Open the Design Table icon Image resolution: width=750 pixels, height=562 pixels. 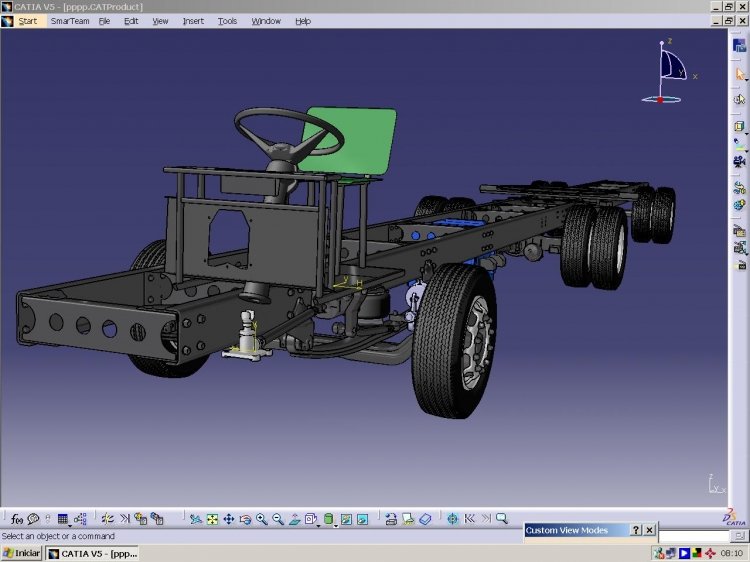click(62, 519)
